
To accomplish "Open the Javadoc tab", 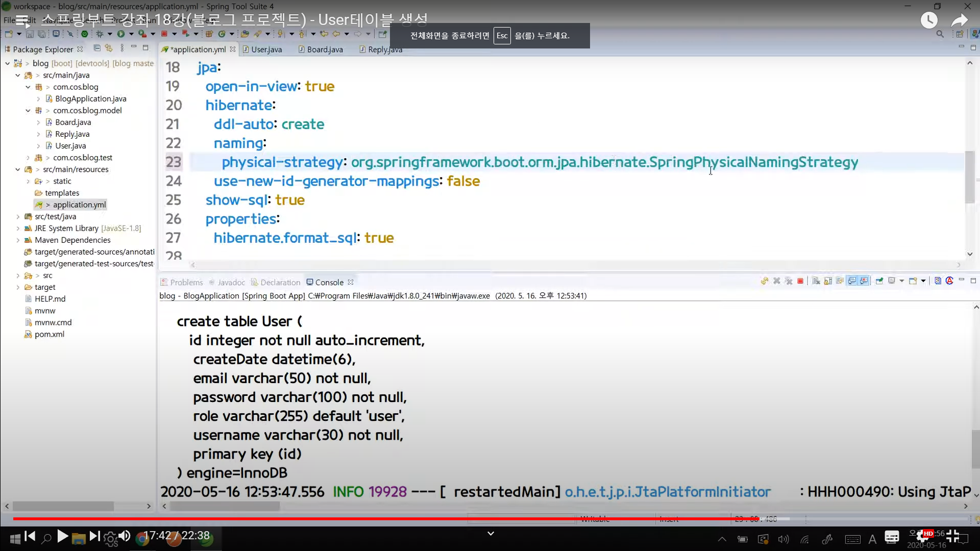I will 227,282.
